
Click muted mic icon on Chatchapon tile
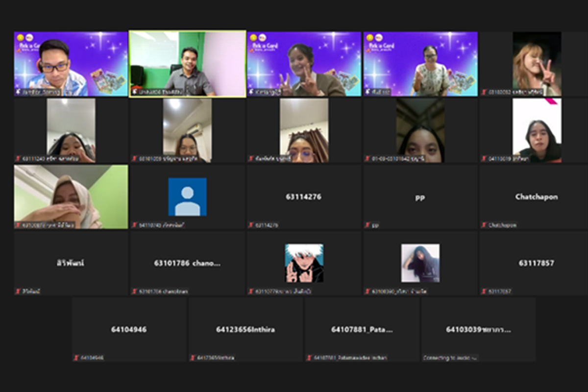tap(484, 225)
